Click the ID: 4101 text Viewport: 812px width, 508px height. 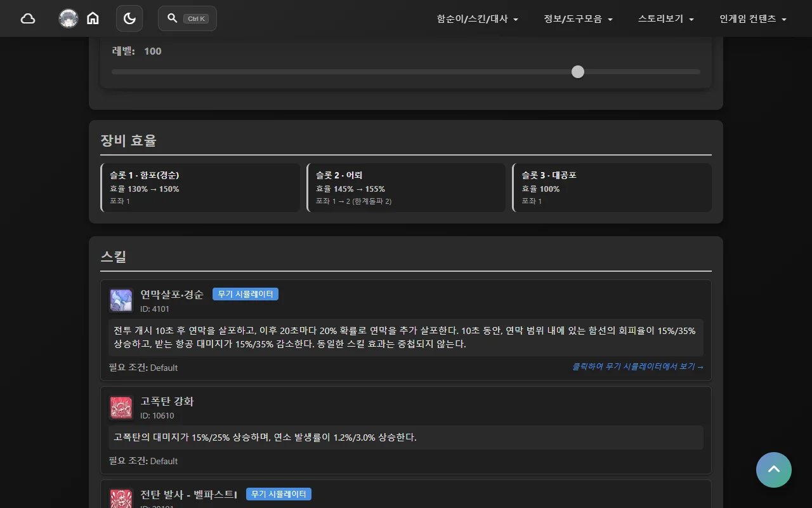click(x=155, y=309)
